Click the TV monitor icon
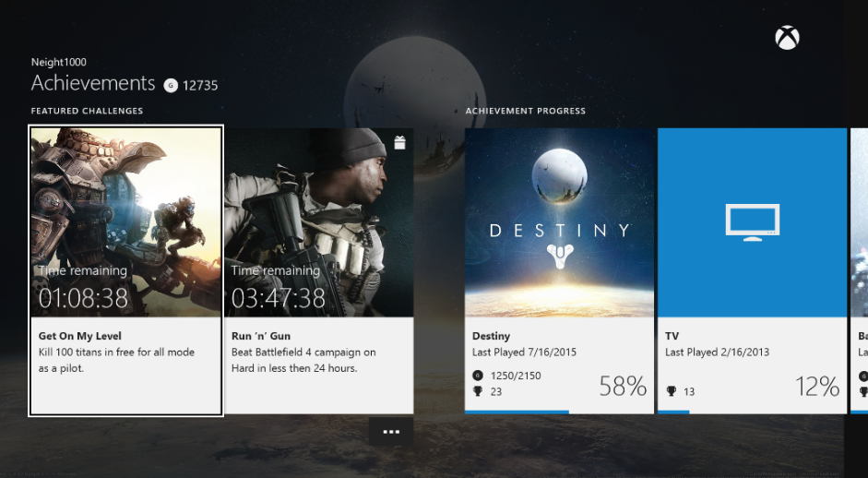 753,222
